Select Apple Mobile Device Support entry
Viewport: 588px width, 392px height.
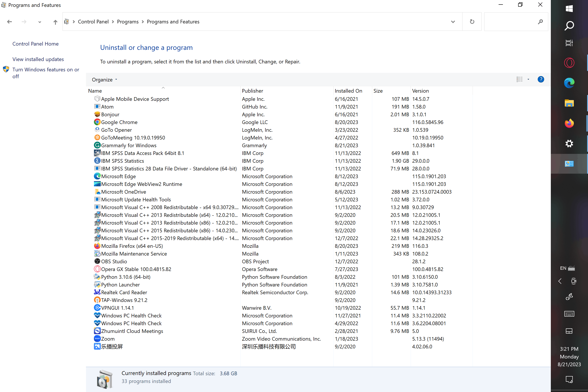280,99
